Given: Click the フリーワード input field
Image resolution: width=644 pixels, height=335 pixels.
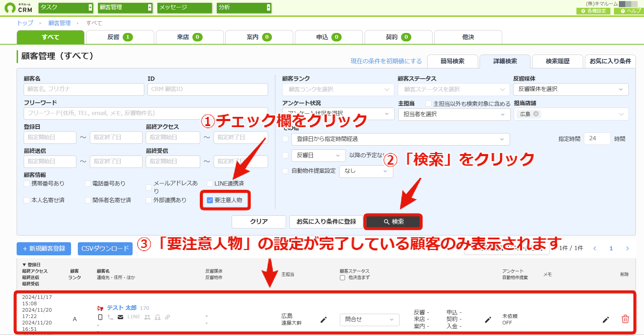Looking at the screenshot, I should pos(146,113).
